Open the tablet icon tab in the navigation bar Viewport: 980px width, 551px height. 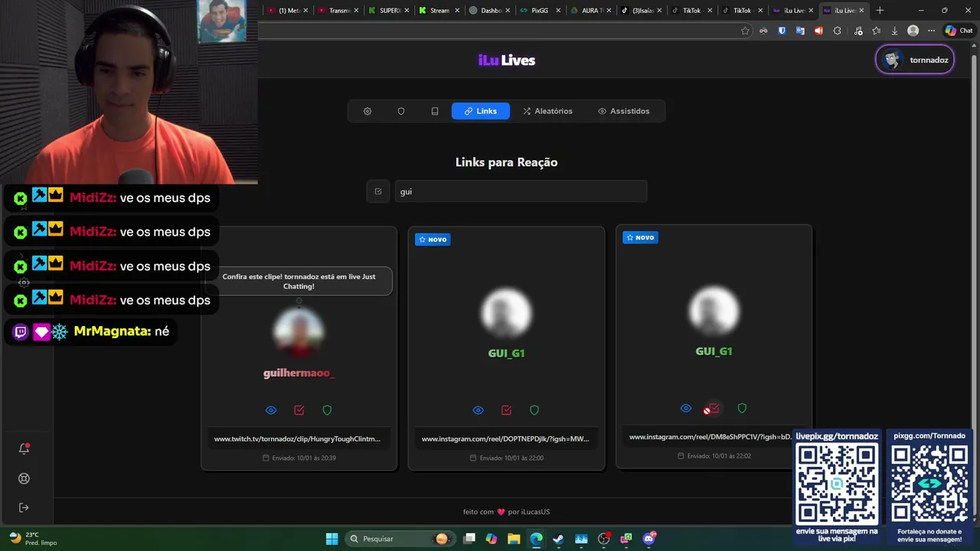[x=435, y=111]
